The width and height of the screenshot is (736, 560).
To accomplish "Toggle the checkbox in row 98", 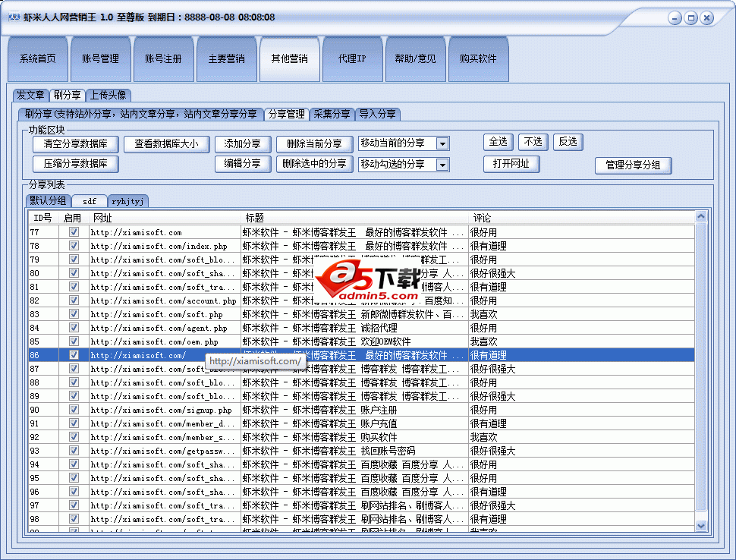I will tap(74, 519).
